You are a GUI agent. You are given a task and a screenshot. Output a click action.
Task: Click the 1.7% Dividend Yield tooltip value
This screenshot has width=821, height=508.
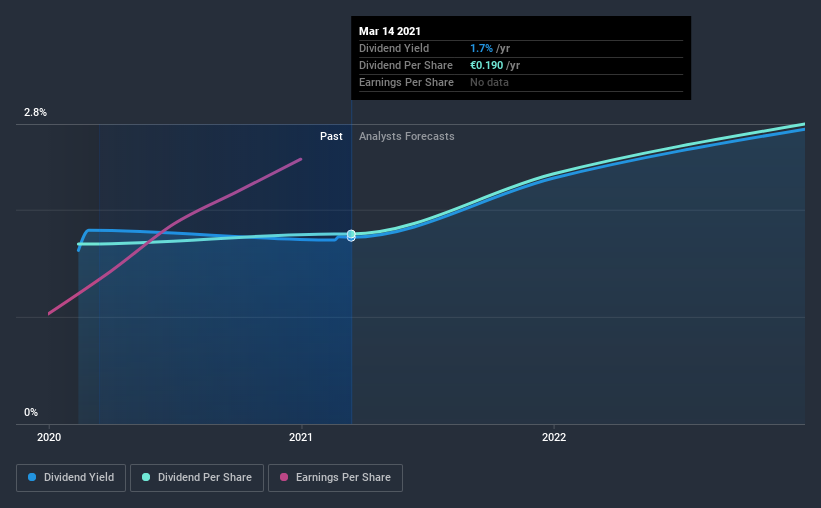pyautogui.click(x=481, y=48)
